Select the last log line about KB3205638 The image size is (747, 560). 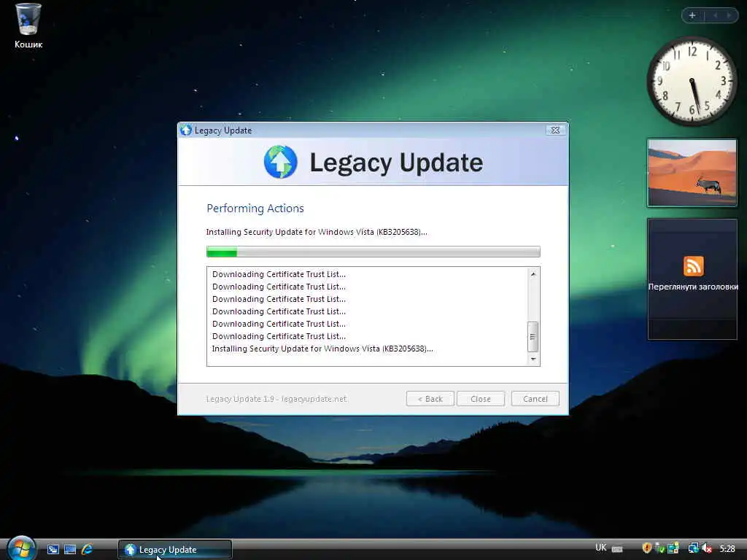322,349
